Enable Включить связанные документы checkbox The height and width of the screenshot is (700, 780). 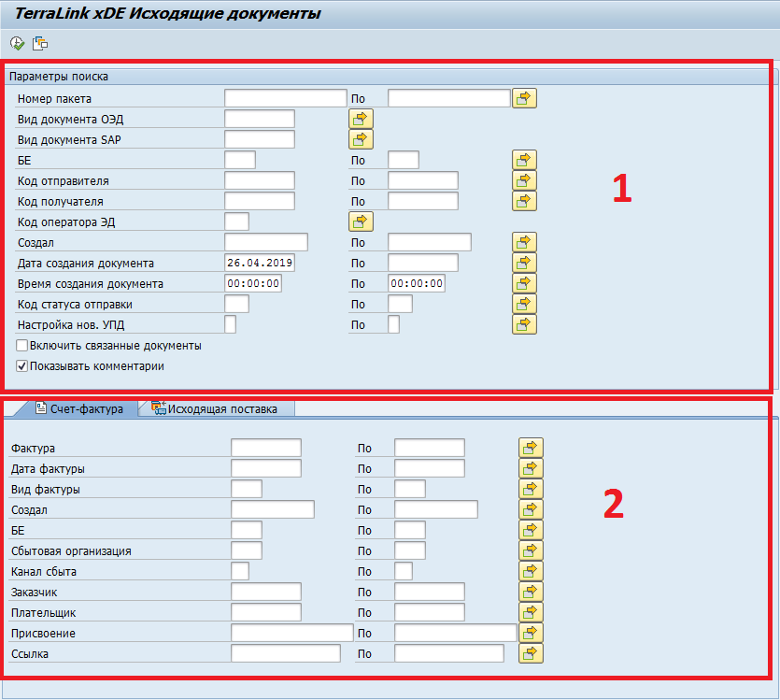[x=22, y=346]
